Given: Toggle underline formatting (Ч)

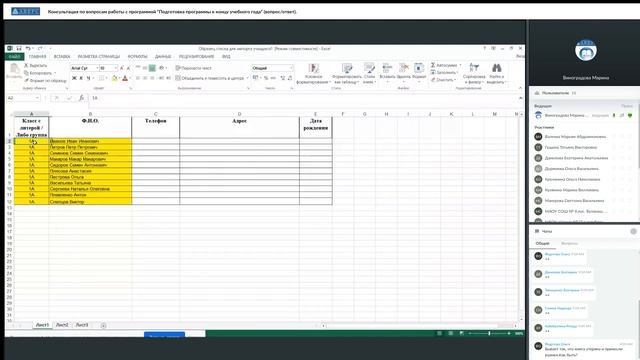Looking at the screenshot, I should pos(88,78).
